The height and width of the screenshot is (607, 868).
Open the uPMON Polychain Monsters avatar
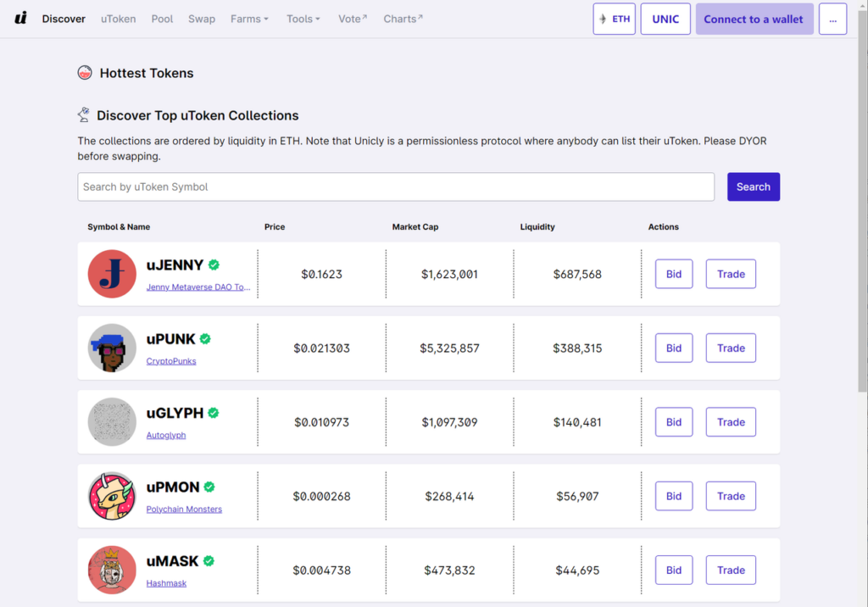point(112,496)
